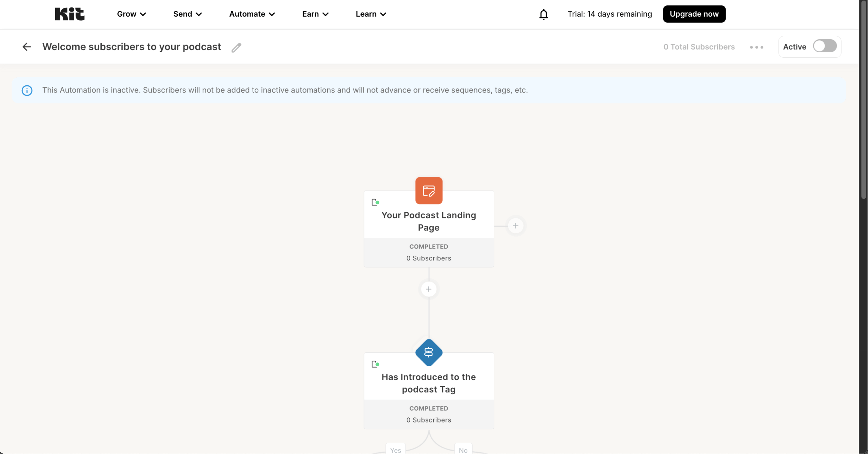Image resolution: width=868 pixels, height=454 pixels.
Task: Expand the Learn menu
Action: point(371,14)
